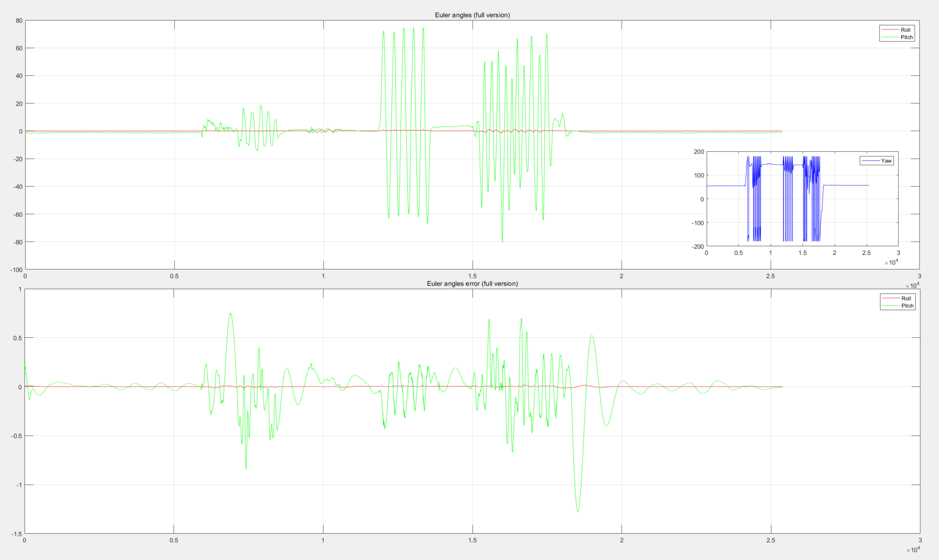Click the deepest pitch trough near -80
Image resolution: width=939 pixels, height=560 pixels.
(x=502, y=241)
